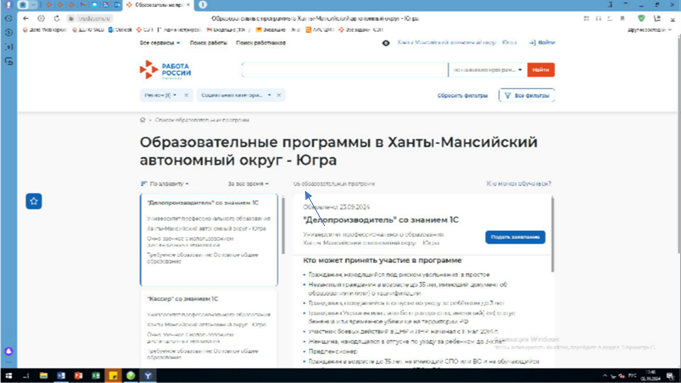
Task: Click the system tray clock
Action: tap(651, 376)
